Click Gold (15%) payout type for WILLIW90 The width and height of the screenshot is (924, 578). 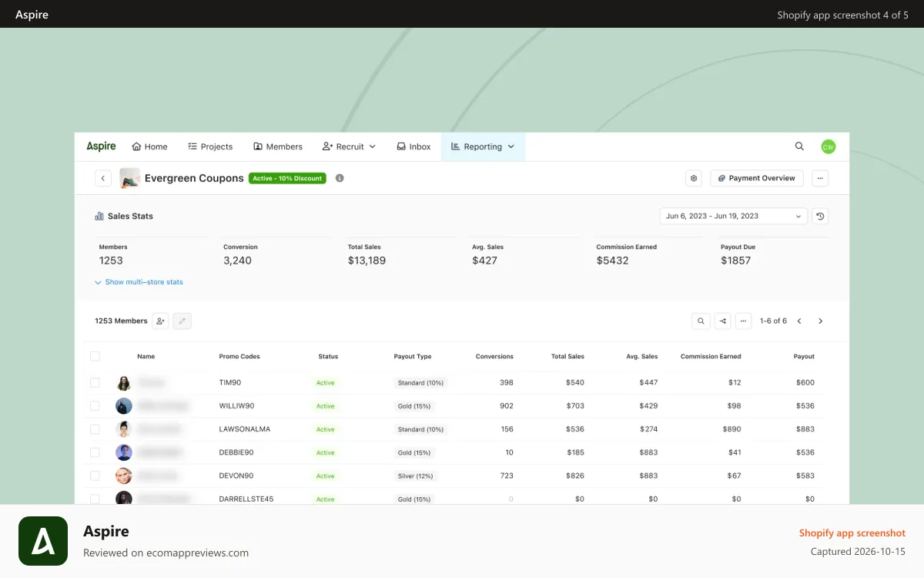[x=413, y=406]
